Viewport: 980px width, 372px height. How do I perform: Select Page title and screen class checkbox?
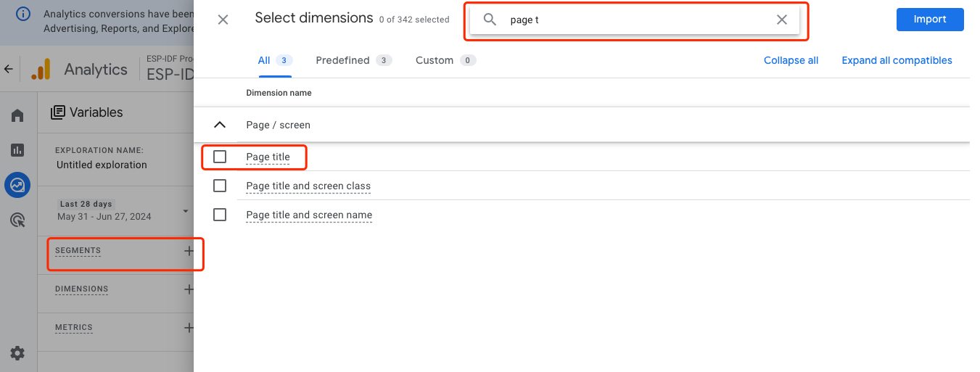coord(220,186)
